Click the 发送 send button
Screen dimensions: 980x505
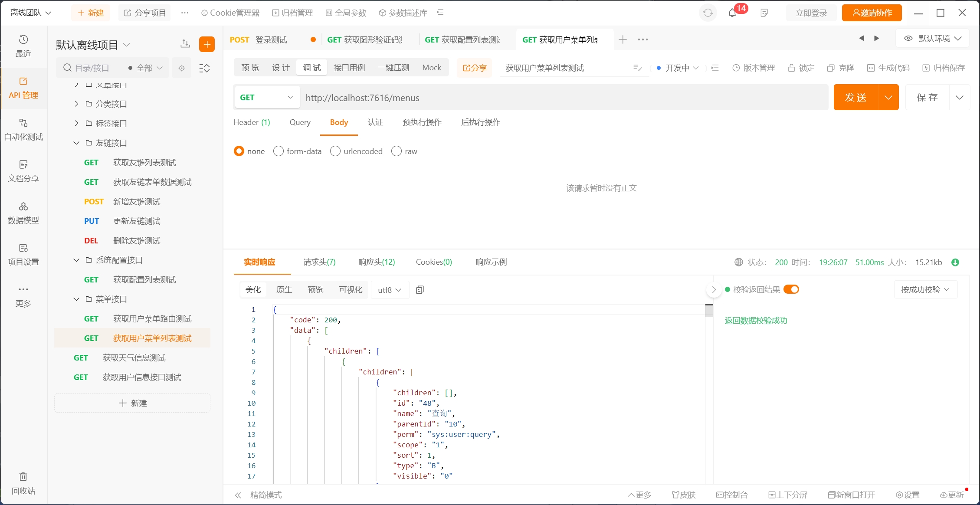coord(855,98)
